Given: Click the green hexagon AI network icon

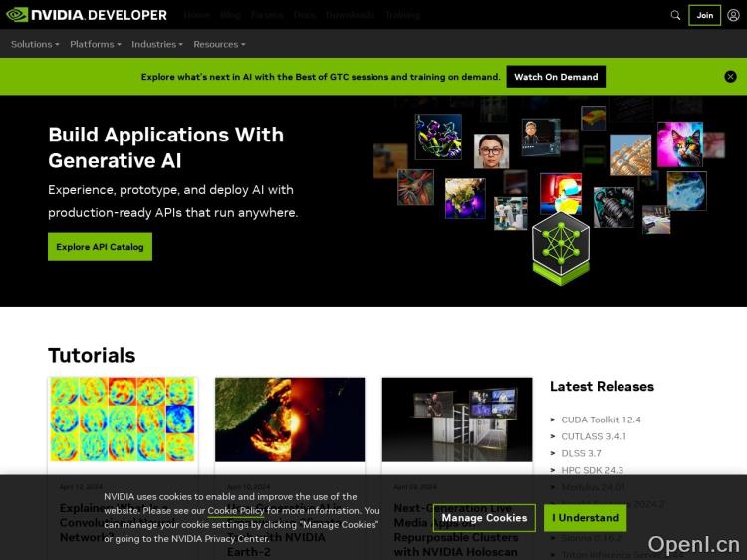Looking at the screenshot, I should click(560, 243).
